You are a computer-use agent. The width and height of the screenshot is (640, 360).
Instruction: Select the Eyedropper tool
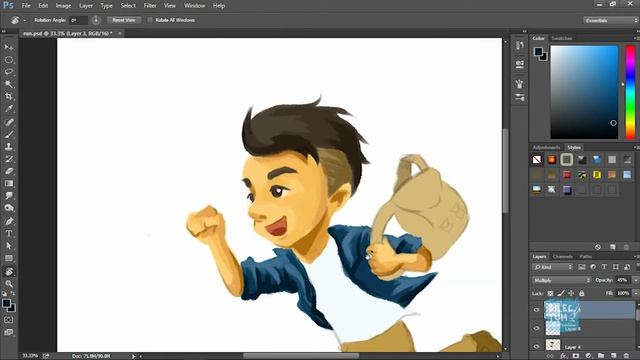point(9,109)
